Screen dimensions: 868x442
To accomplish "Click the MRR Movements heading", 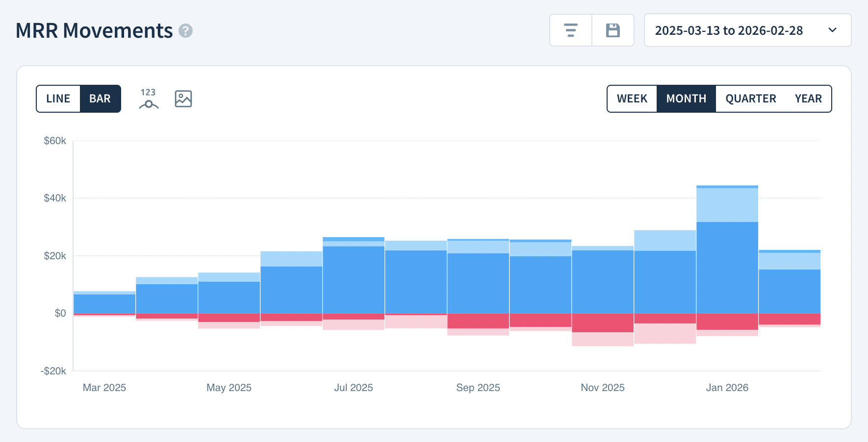I will click(x=93, y=30).
